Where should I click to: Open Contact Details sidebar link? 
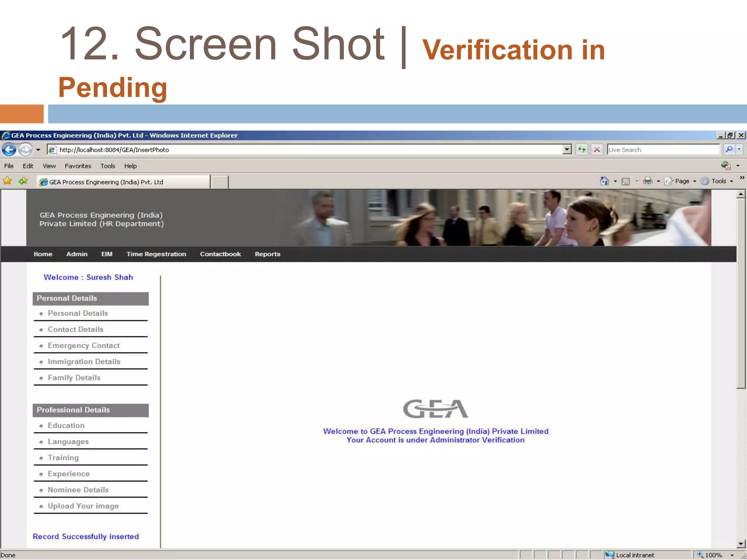(x=76, y=329)
